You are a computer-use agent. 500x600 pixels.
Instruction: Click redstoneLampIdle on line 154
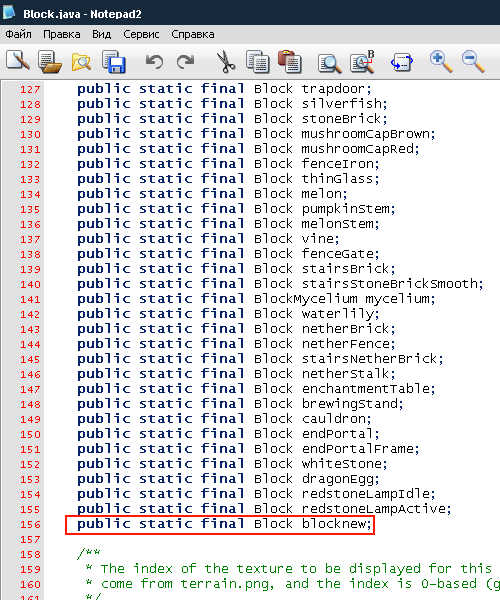pos(366,494)
